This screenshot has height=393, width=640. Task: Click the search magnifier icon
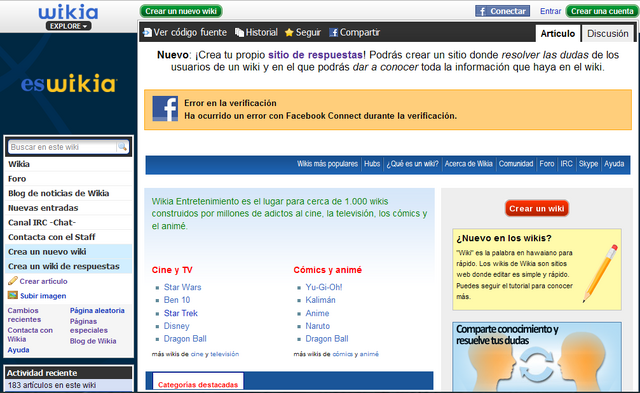pos(122,147)
